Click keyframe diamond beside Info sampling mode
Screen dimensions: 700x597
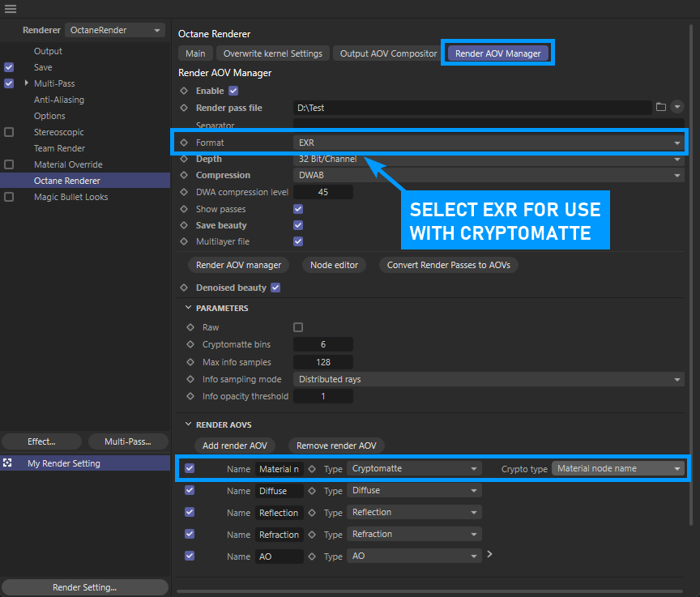click(190, 379)
